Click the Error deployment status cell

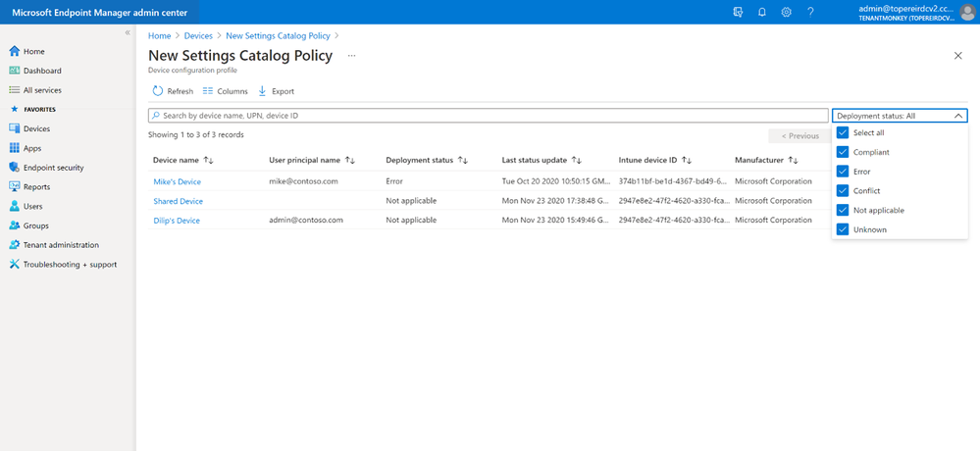pos(394,181)
